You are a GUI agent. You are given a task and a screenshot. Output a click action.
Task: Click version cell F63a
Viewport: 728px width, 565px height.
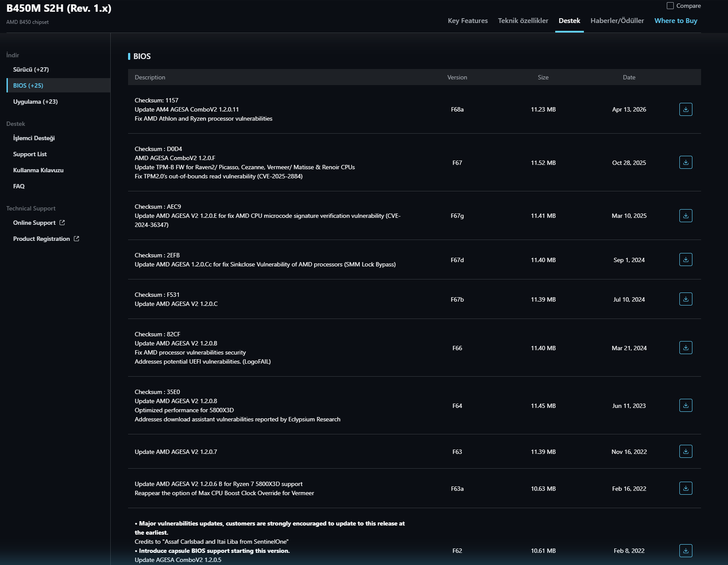(x=457, y=489)
